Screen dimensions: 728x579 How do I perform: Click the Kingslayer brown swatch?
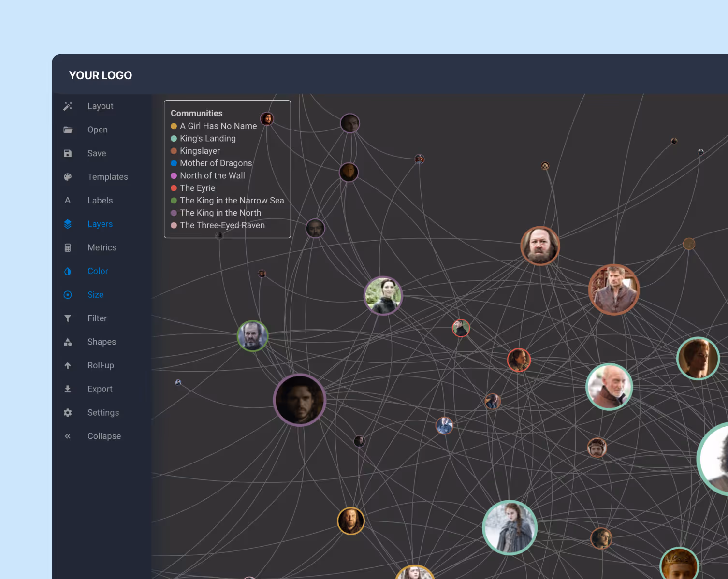click(x=174, y=151)
